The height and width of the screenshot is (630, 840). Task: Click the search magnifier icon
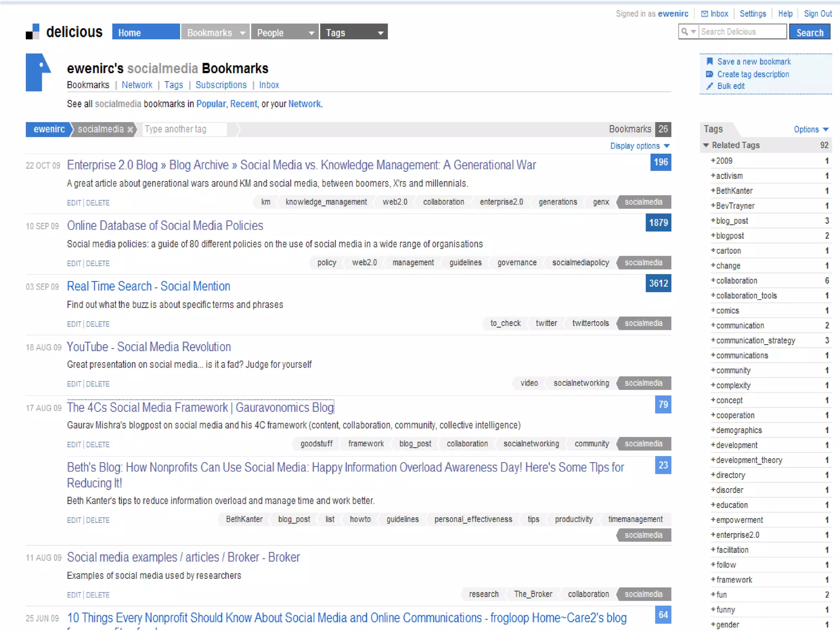click(684, 32)
